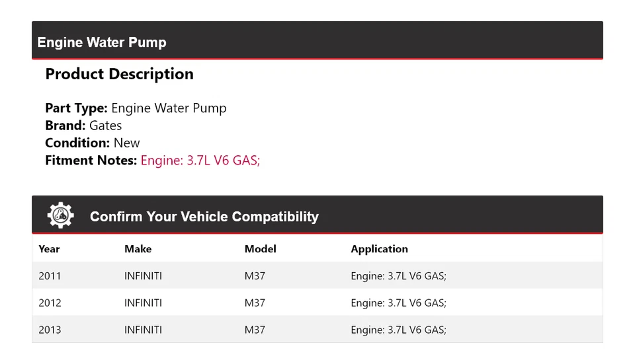Select the Product Description heading
Screen dimensions: 635x364
point(119,74)
